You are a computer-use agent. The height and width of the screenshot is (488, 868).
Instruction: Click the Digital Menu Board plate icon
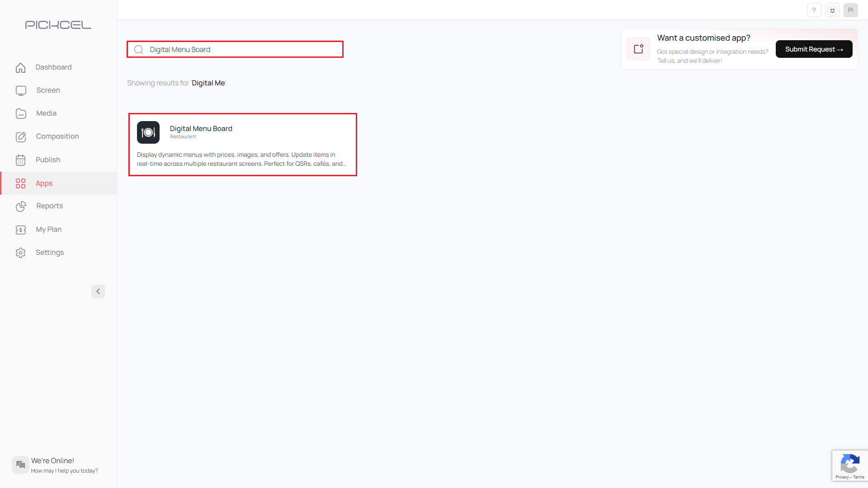(148, 132)
